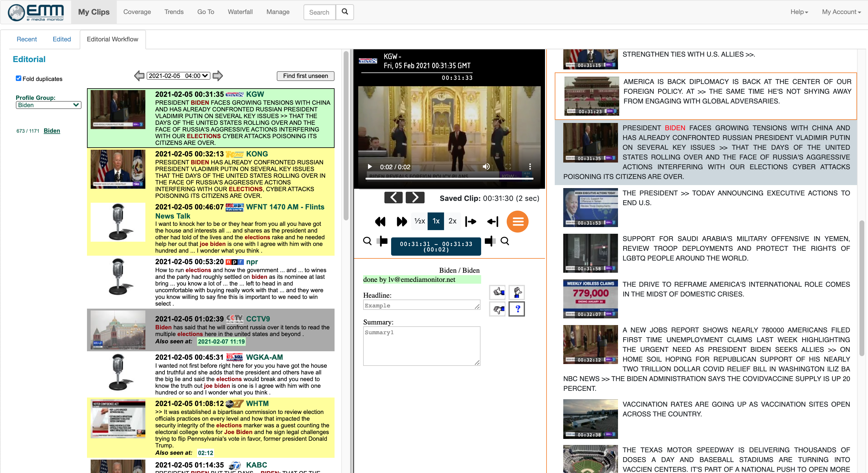The width and height of the screenshot is (868, 473).
Task: Set playback speed to 2x
Action: click(452, 221)
